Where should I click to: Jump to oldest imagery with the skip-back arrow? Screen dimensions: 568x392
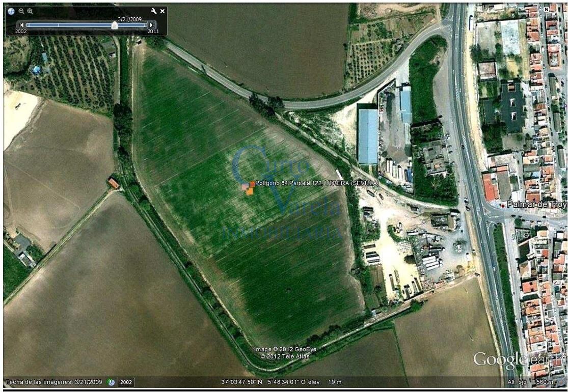point(21,25)
